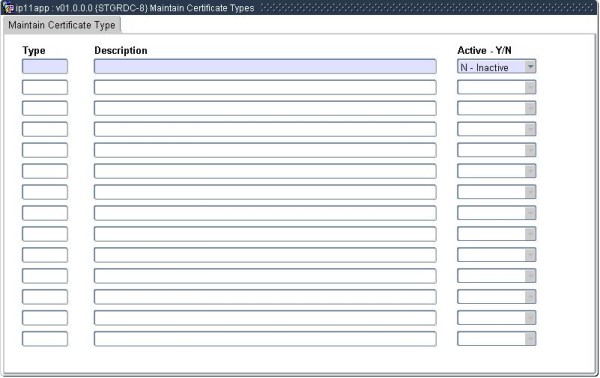Click the first row Type field
This screenshot has height=378, width=600.
click(45, 67)
